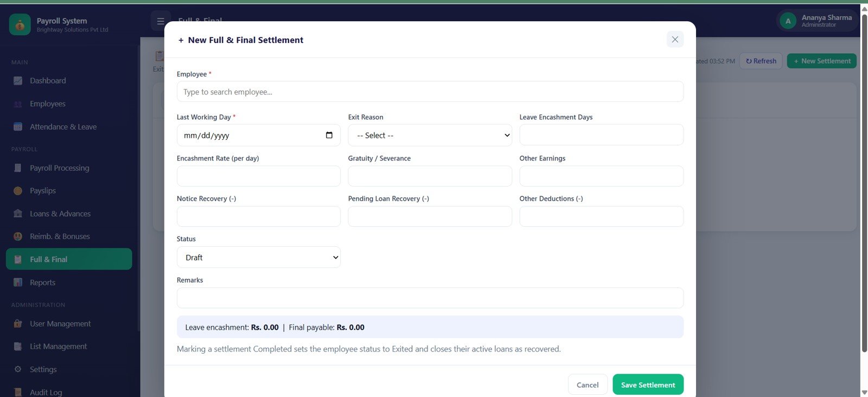Click the Encashment Rate (per day) field

click(259, 176)
